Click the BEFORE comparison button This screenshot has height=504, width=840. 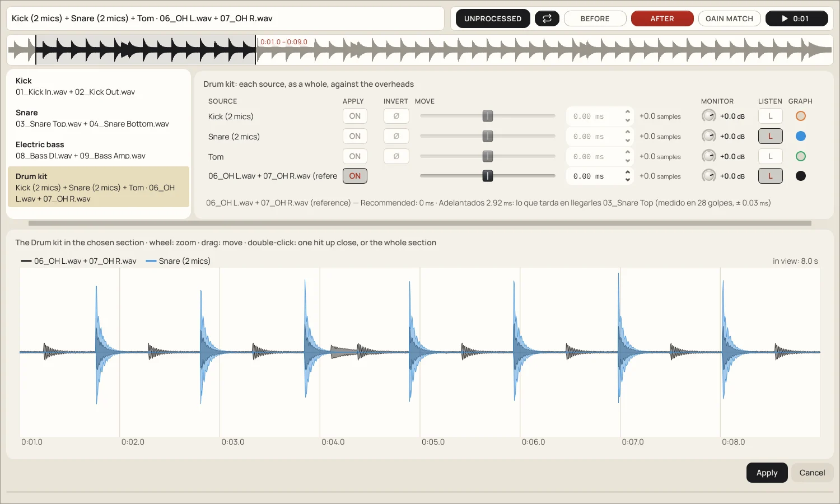click(x=595, y=18)
